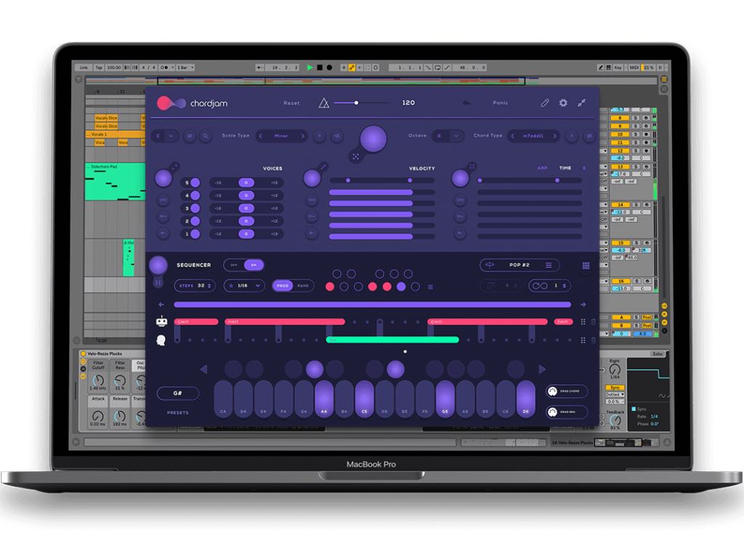Open the root key C dropdown
This screenshot has height=560, width=744.
pyautogui.click(x=164, y=136)
